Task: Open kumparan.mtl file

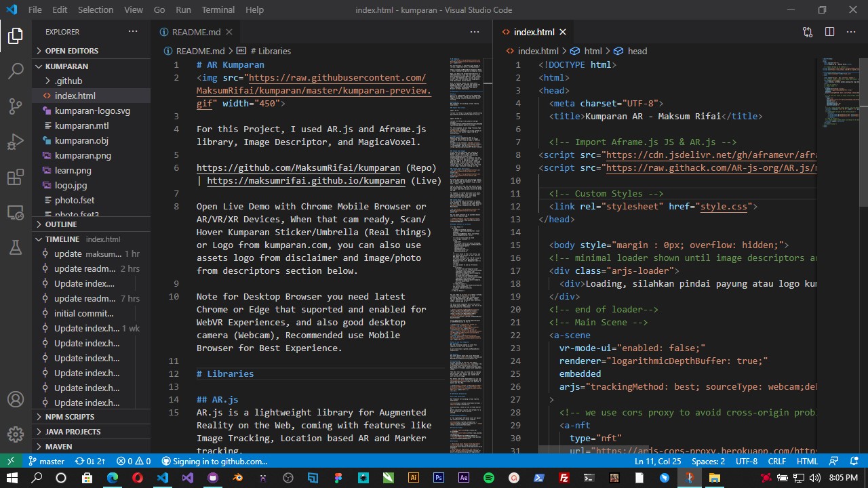Action: coord(91,125)
